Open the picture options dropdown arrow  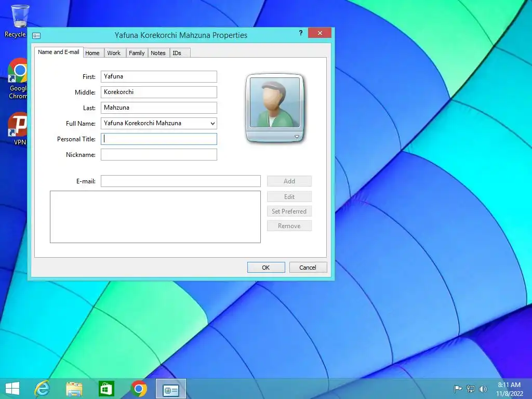click(x=297, y=137)
